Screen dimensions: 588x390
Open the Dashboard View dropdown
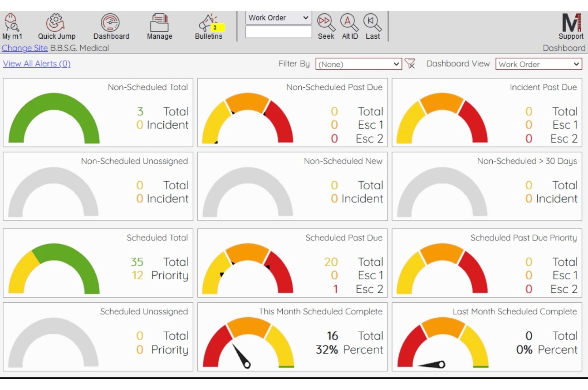(539, 64)
